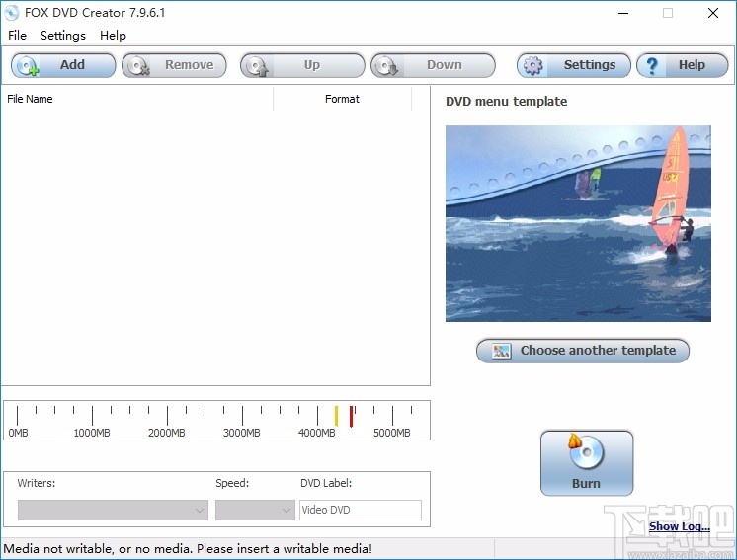Open the Show Log link
Image resolution: width=737 pixels, height=560 pixels.
click(679, 526)
